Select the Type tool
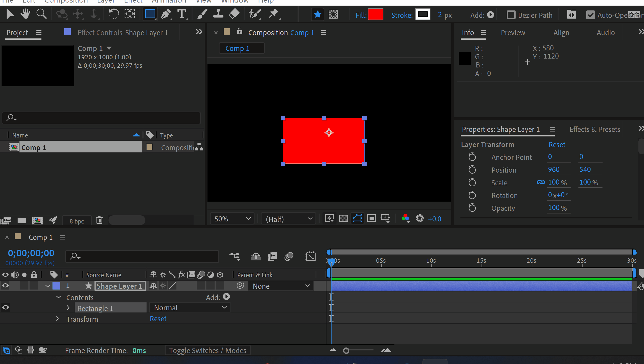Screen dimensions: 644x364 (182, 14)
